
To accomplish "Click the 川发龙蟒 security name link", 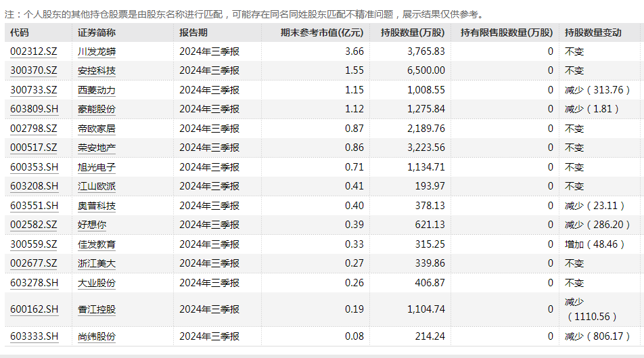I will 97,51.
